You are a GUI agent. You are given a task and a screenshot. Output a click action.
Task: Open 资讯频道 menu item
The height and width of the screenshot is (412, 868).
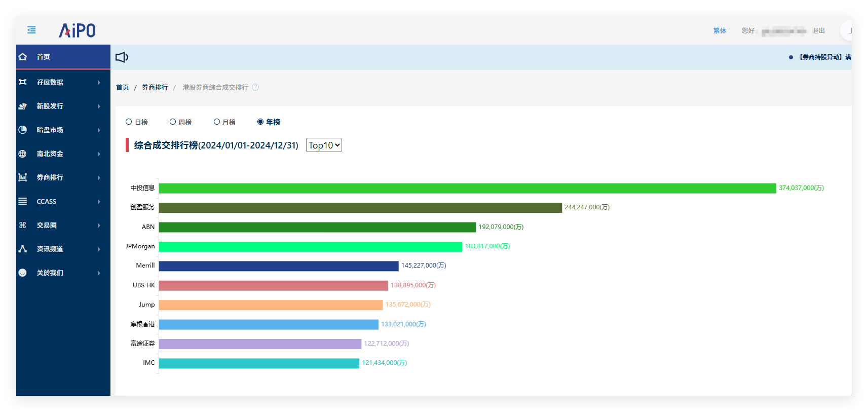[x=63, y=249]
